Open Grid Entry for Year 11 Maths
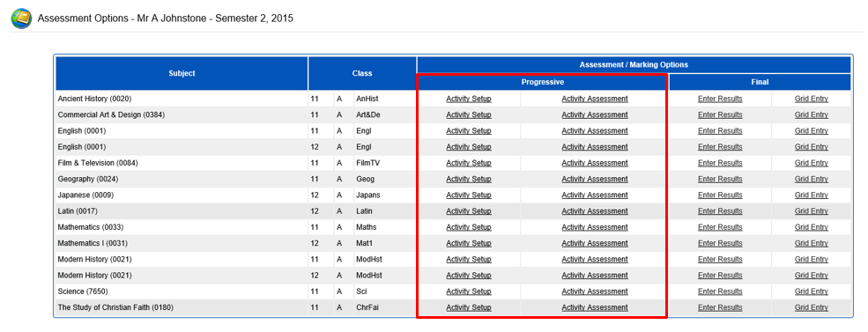 [x=812, y=227]
